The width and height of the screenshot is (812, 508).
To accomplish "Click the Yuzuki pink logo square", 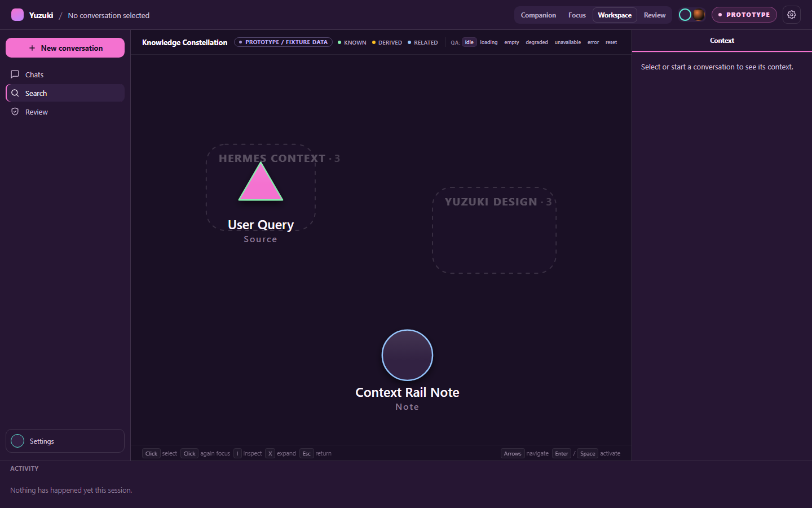I will click(x=17, y=15).
